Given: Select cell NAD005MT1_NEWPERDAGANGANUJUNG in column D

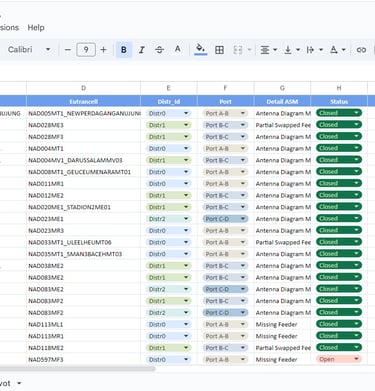Looking at the screenshot, I should tap(83, 113).
